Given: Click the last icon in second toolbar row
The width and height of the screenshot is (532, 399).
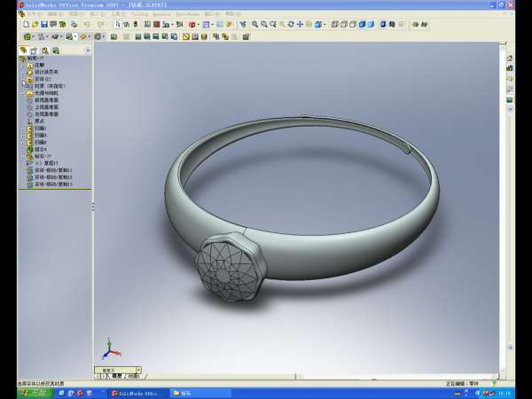Looking at the screenshot, I should [x=246, y=36].
